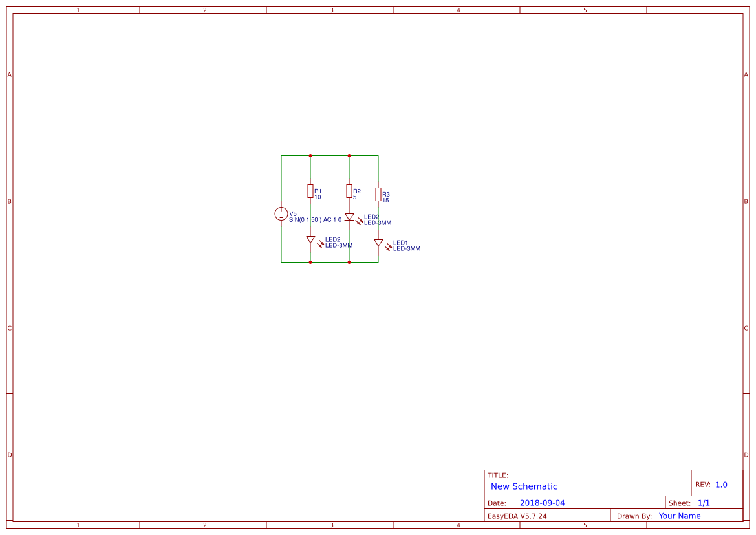The width and height of the screenshot is (756, 535).
Task: Click the date '2018-09-04'
Action: coord(543,503)
